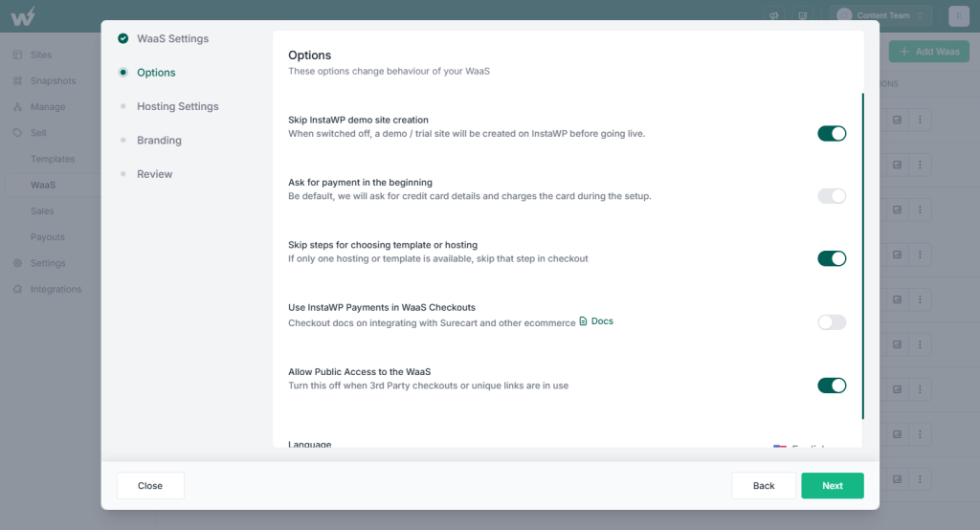Turn off Allow Public Access to the WaaS
The image size is (980, 530).
tap(832, 386)
